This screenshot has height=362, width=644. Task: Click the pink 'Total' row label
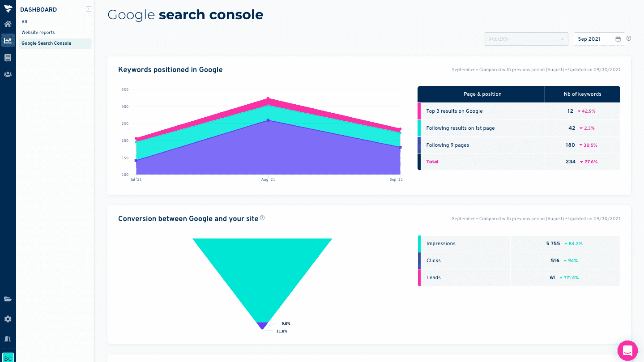432,162
